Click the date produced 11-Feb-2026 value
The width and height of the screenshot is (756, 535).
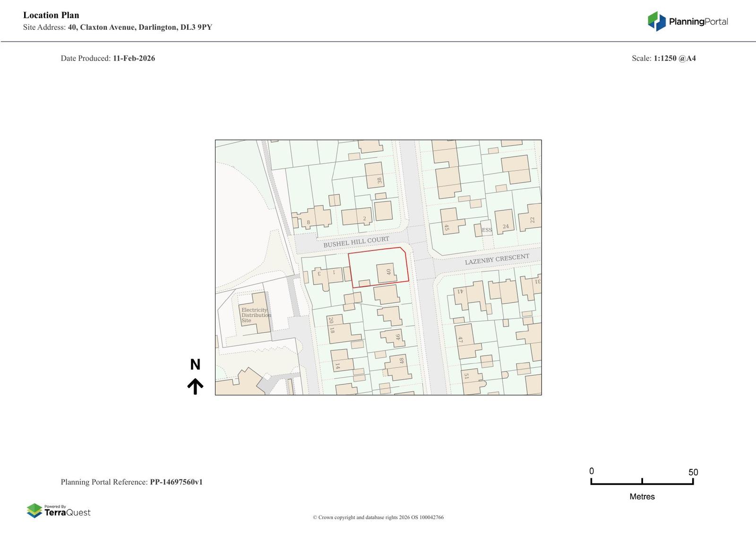[134, 59]
